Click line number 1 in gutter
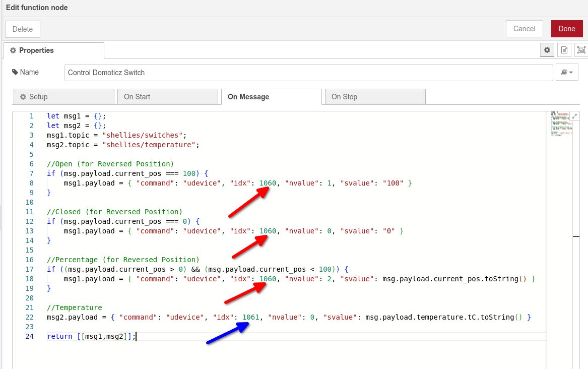Screen dimensions: 588x369 coord(32,116)
